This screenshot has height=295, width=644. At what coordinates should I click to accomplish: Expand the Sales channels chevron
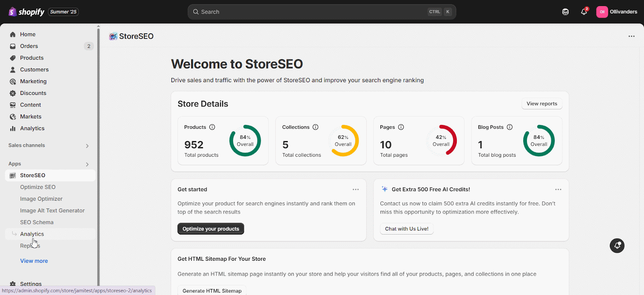click(87, 146)
